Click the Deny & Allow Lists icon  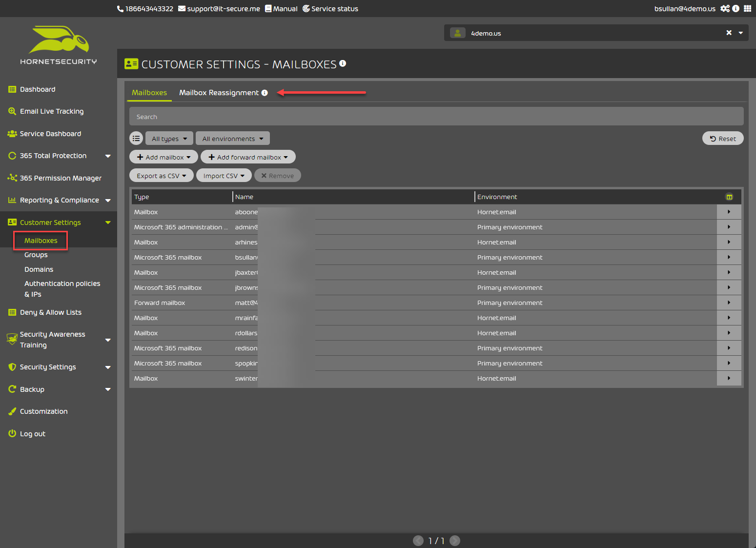(12, 312)
